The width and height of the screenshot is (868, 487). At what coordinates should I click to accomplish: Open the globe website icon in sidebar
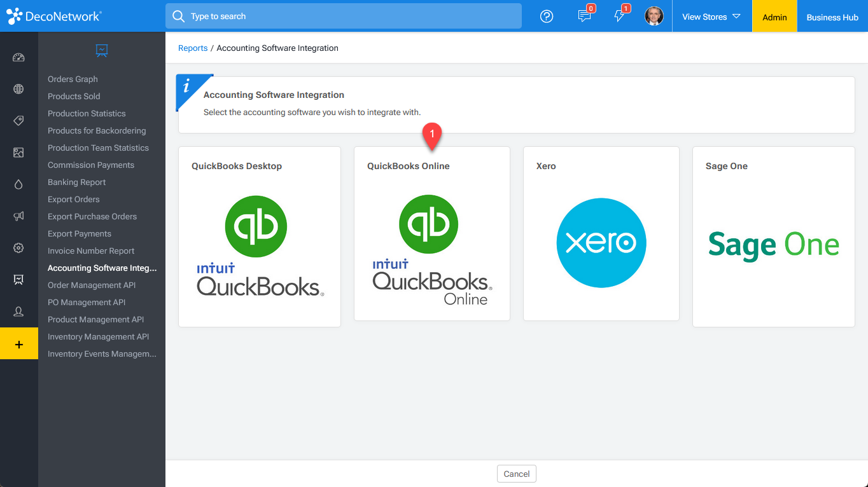click(x=18, y=89)
